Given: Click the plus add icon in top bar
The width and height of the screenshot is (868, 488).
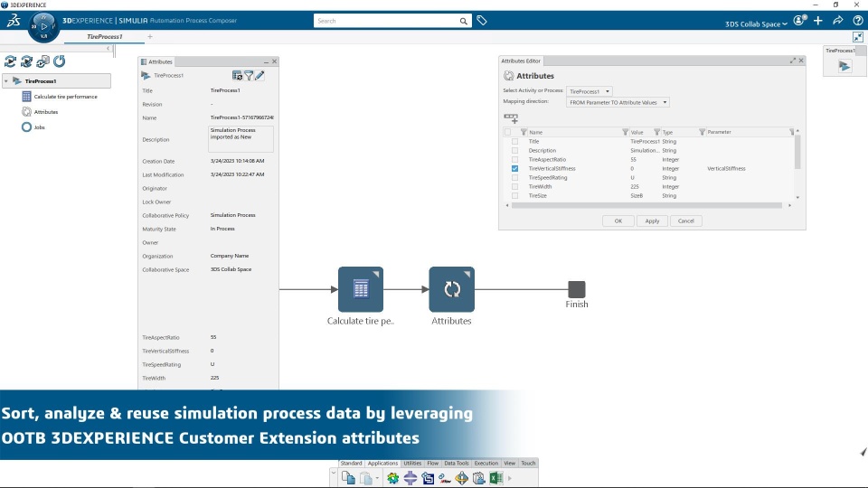Looking at the screenshot, I should [x=818, y=21].
